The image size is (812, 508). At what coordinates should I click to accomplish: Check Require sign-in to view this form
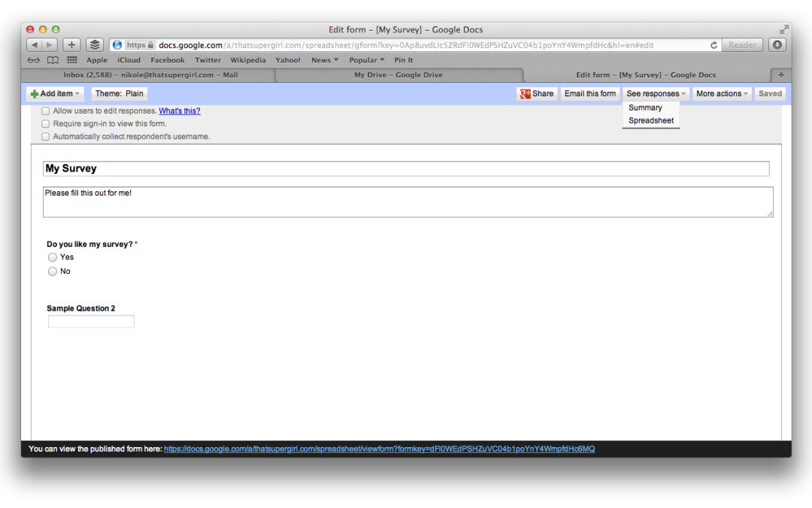(46, 124)
